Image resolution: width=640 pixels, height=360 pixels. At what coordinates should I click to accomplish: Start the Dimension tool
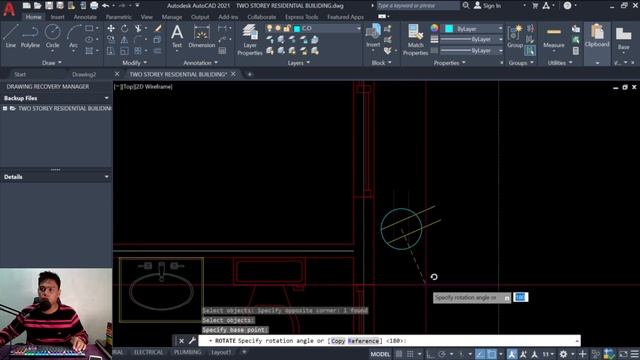[202, 36]
